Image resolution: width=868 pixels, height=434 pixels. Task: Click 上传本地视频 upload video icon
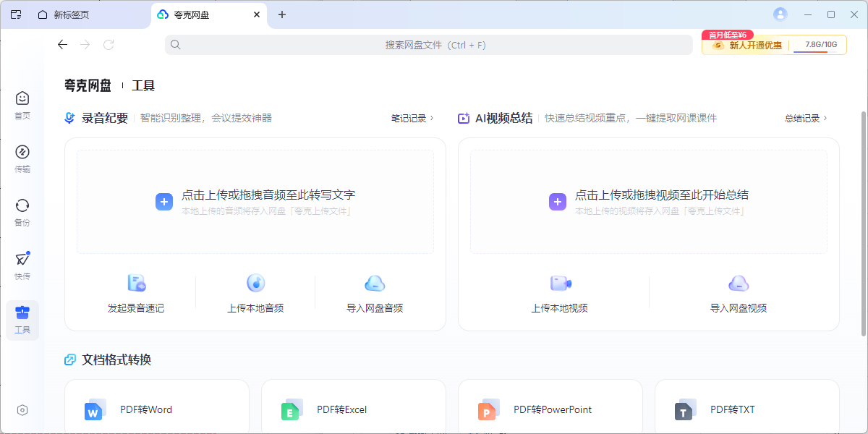[560, 283]
